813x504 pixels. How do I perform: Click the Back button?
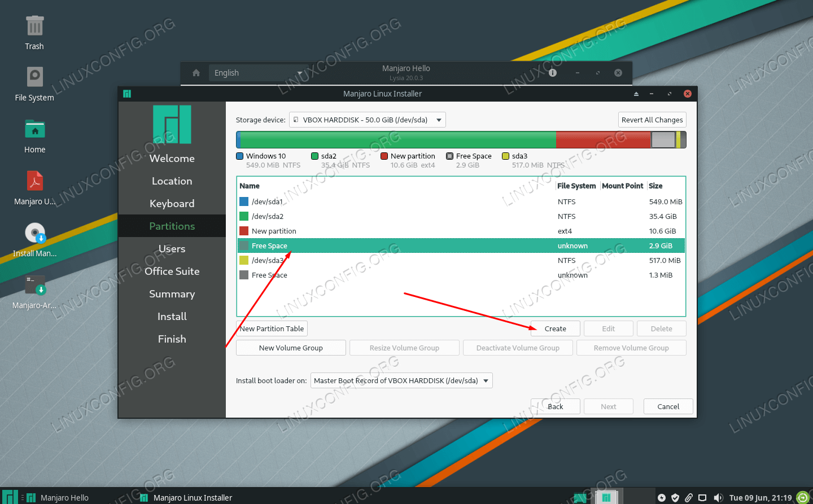click(556, 406)
